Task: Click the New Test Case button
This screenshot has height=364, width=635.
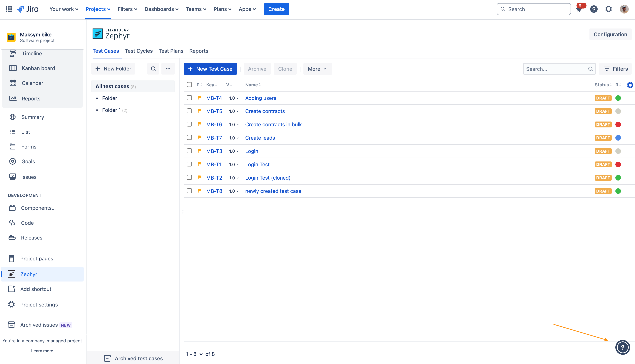Action: 210,68
